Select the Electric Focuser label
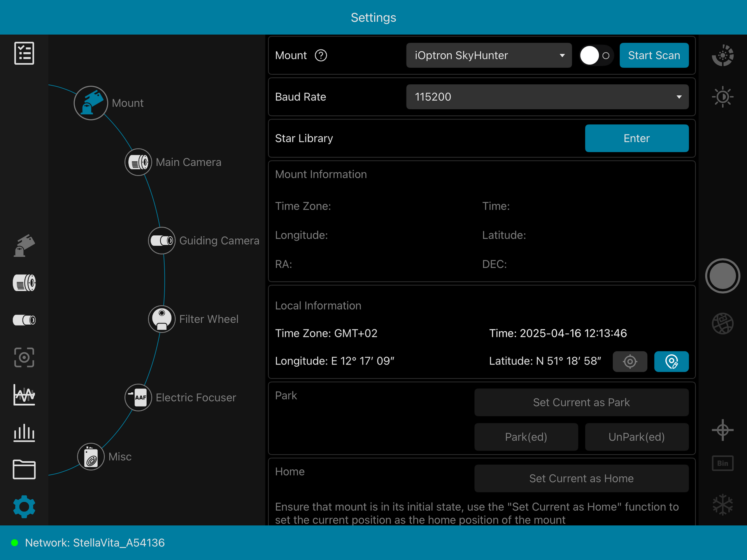This screenshot has width=747, height=560. [196, 397]
